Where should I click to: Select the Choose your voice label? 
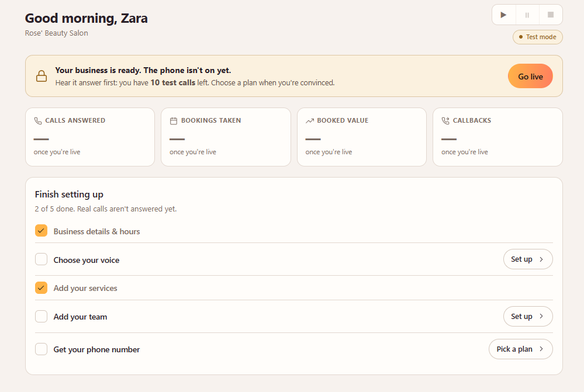(x=87, y=260)
